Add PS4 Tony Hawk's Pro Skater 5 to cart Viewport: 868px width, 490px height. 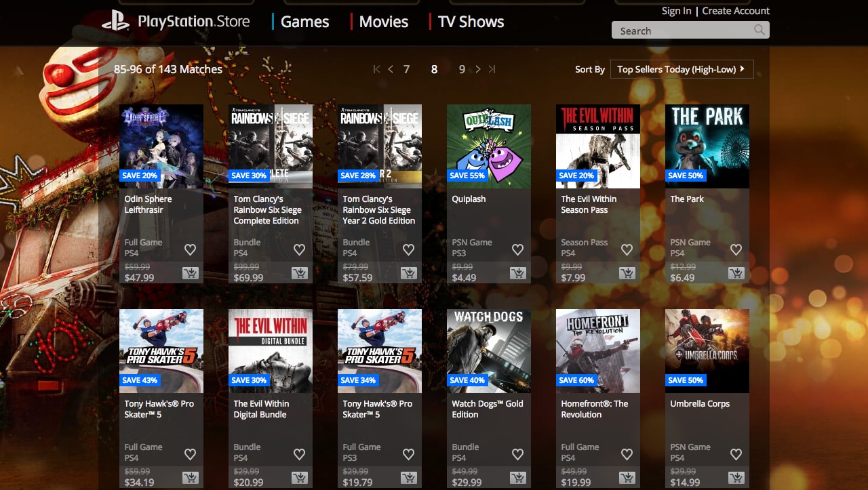[x=191, y=478]
